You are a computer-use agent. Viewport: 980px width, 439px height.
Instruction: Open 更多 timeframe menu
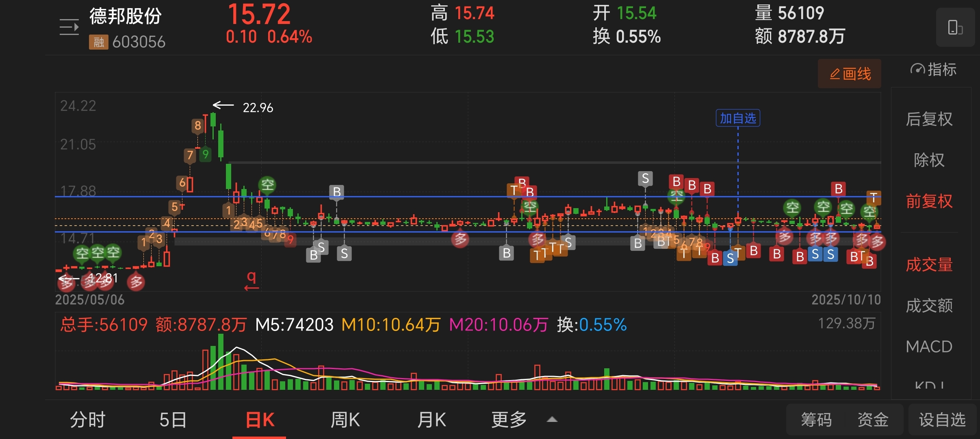tap(509, 419)
